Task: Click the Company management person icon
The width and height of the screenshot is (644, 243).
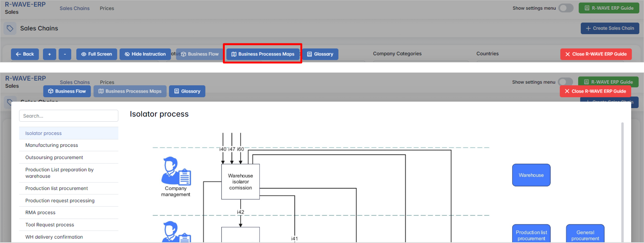Action: (x=176, y=171)
